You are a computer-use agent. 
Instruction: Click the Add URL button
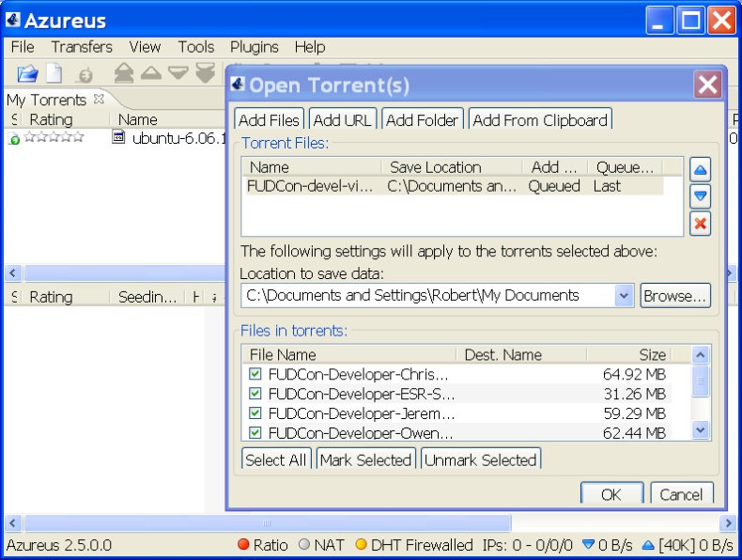coord(343,120)
